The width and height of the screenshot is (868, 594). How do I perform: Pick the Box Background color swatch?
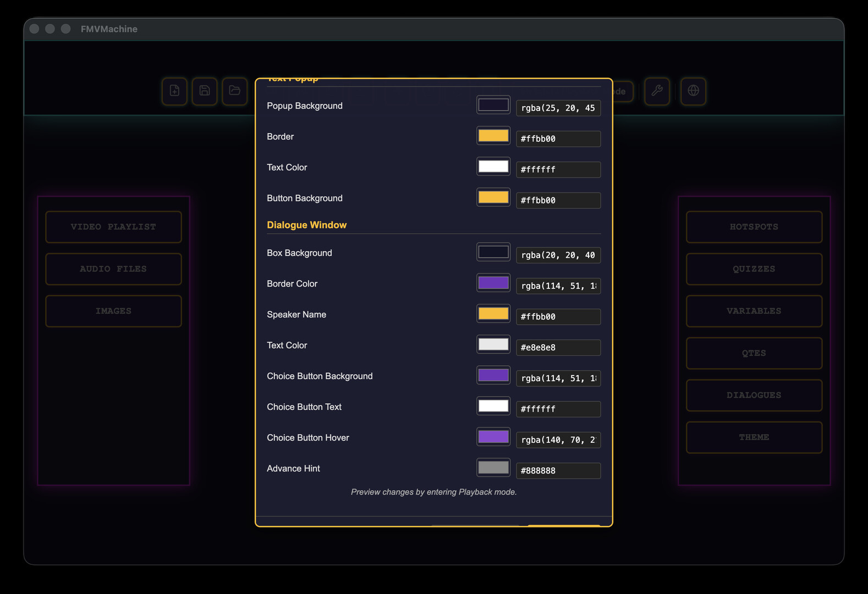(x=493, y=252)
